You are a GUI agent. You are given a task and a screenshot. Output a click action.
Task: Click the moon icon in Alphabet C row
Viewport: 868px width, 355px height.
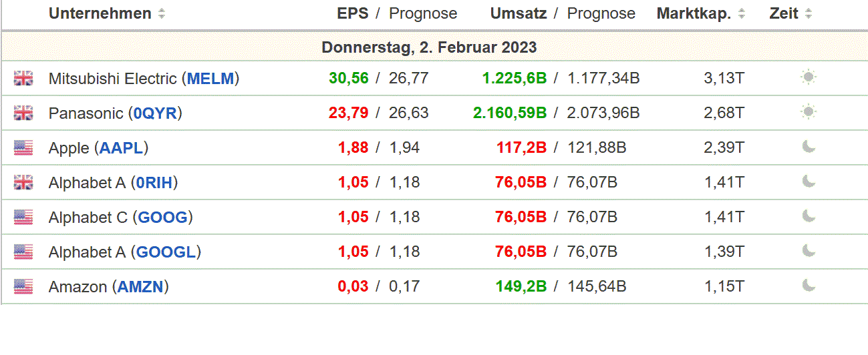(809, 216)
